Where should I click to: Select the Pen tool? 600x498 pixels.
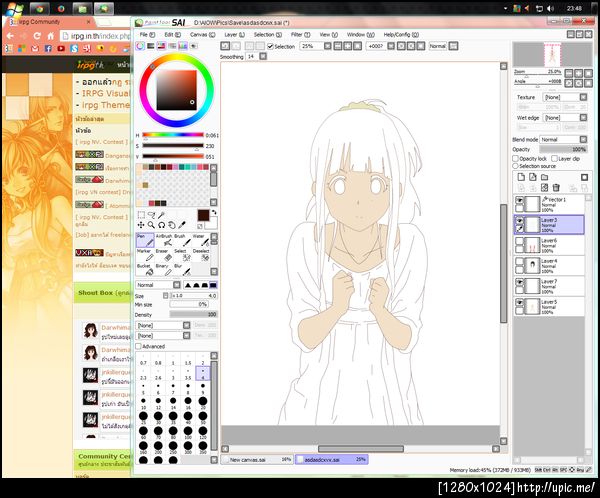click(145, 240)
